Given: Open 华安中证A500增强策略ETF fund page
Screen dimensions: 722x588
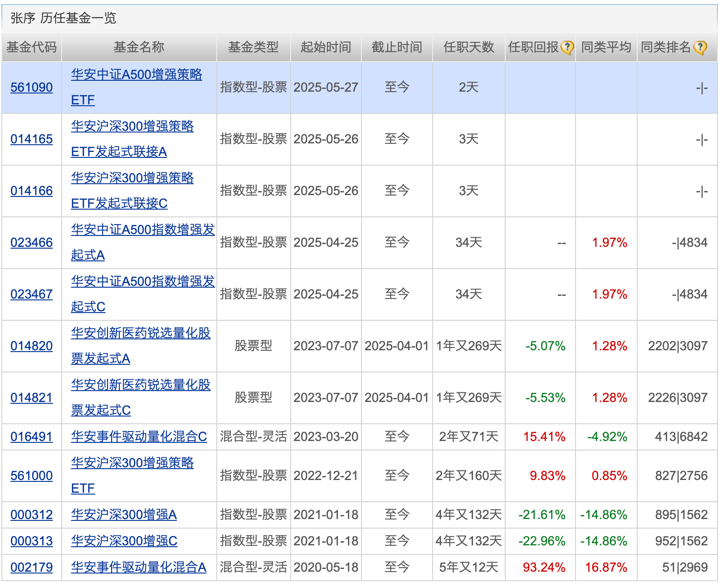Looking at the screenshot, I should (137, 88).
